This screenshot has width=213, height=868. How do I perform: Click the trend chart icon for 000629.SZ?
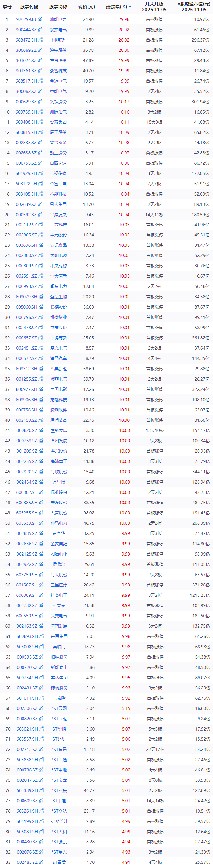tap(41, 102)
